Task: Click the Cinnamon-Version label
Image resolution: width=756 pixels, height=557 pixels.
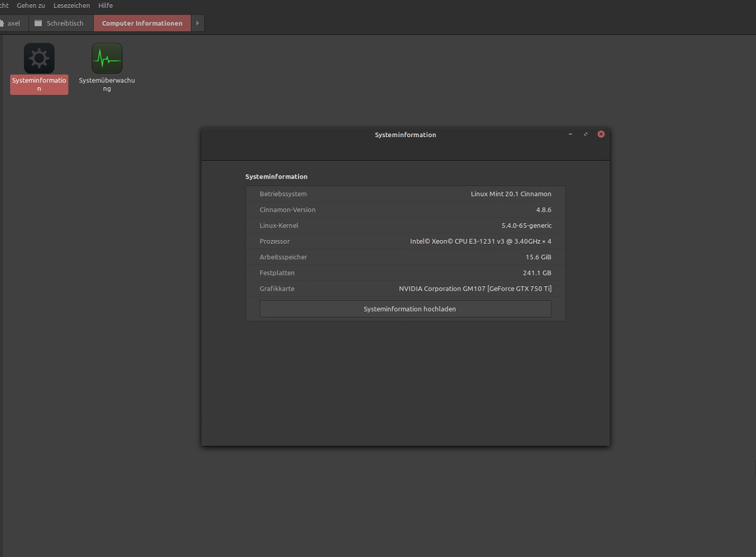Action: tap(287, 209)
